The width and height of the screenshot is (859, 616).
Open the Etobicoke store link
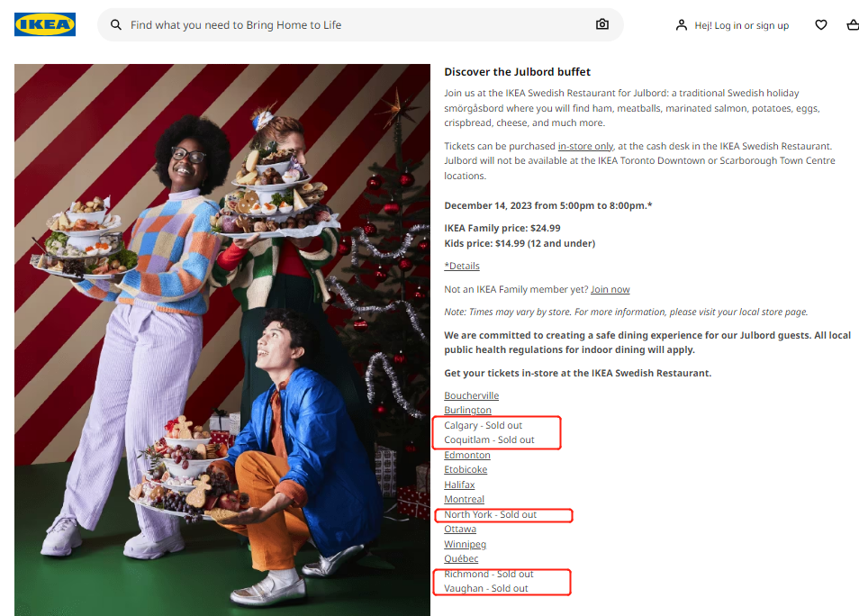466,470
